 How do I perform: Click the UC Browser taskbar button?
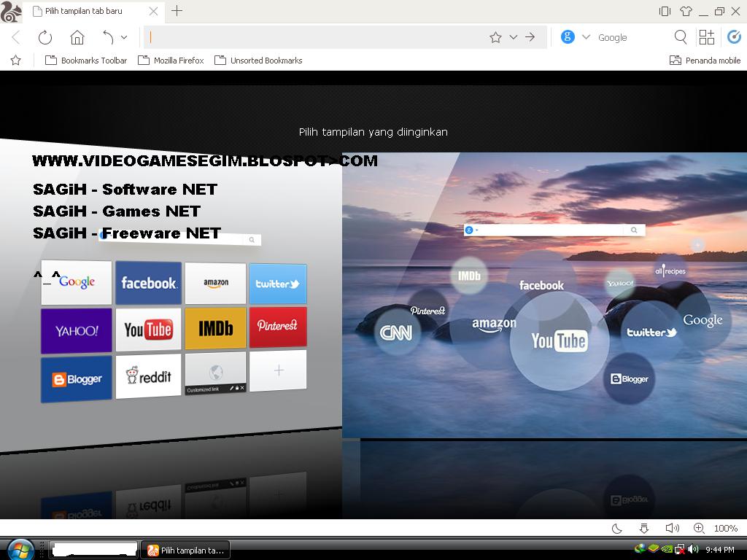[186, 550]
